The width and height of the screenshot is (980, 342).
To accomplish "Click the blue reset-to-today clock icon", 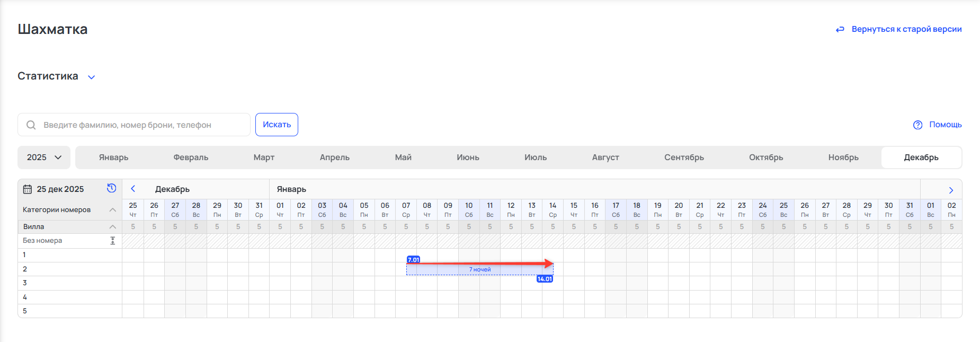I will coord(111,188).
